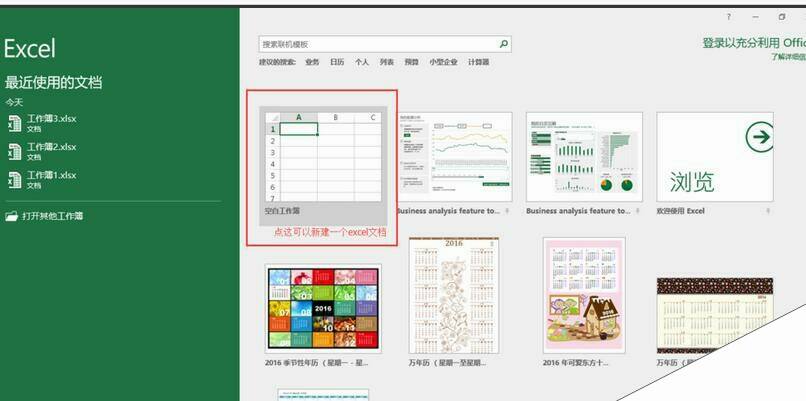Screen dimensions: 806x401
Task: Select suggested search 个人
Action: point(361,62)
